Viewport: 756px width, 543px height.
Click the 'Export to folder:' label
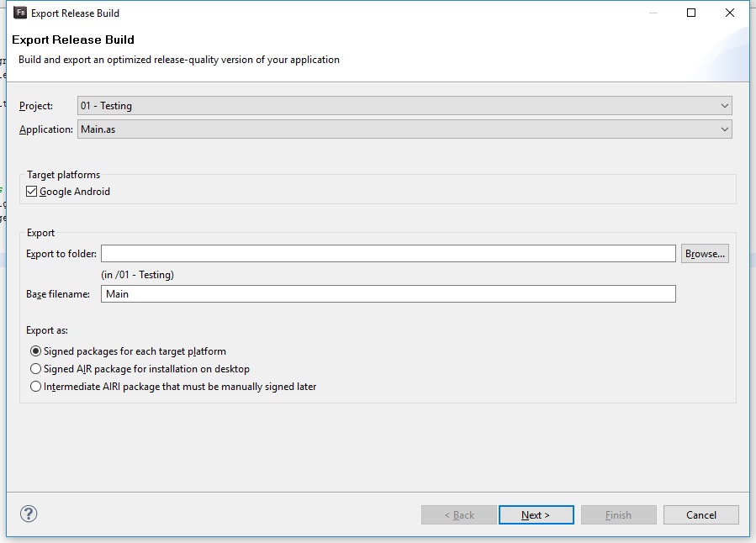point(61,254)
